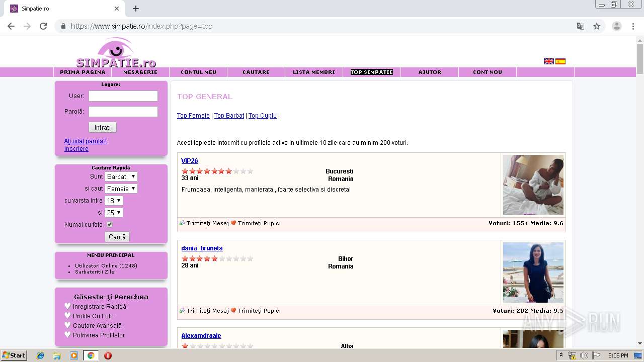This screenshot has height=362, width=644.
Task: Open minimum age dropdown showing 18
Action: coord(114,201)
